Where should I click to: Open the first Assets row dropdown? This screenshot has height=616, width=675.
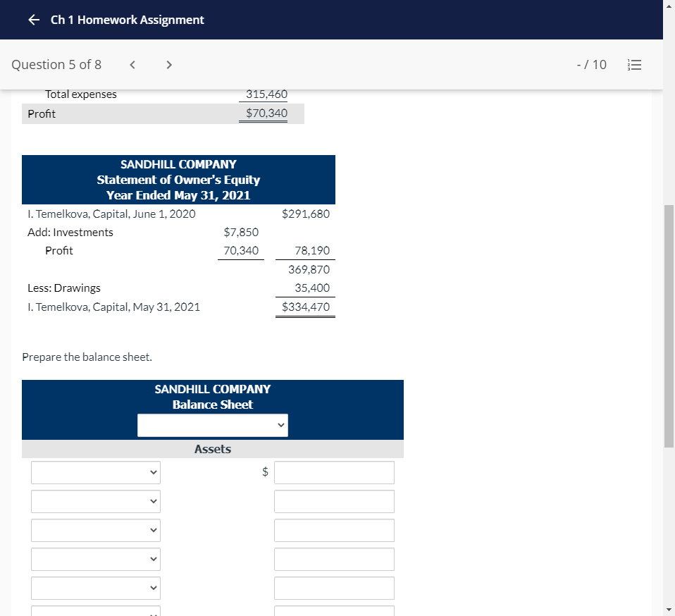(95, 472)
